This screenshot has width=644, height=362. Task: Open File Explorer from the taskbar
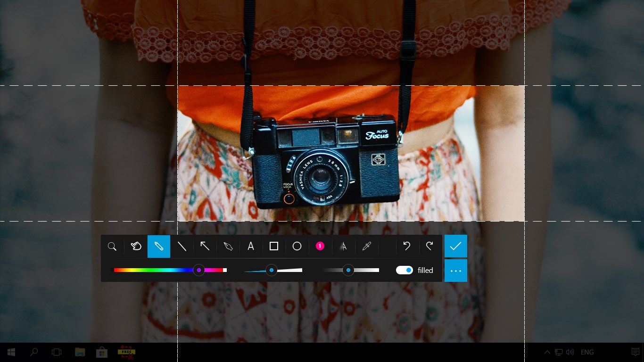click(x=80, y=352)
